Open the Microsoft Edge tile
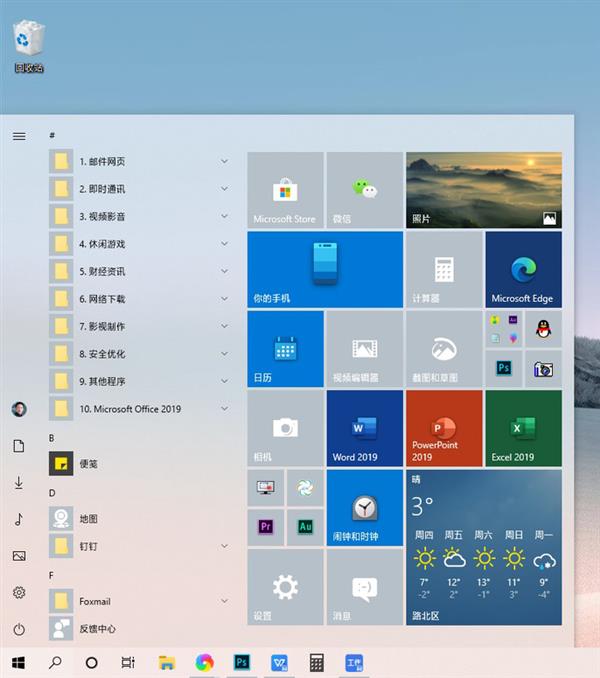The width and height of the screenshot is (600, 678). pyautogui.click(x=522, y=269)
